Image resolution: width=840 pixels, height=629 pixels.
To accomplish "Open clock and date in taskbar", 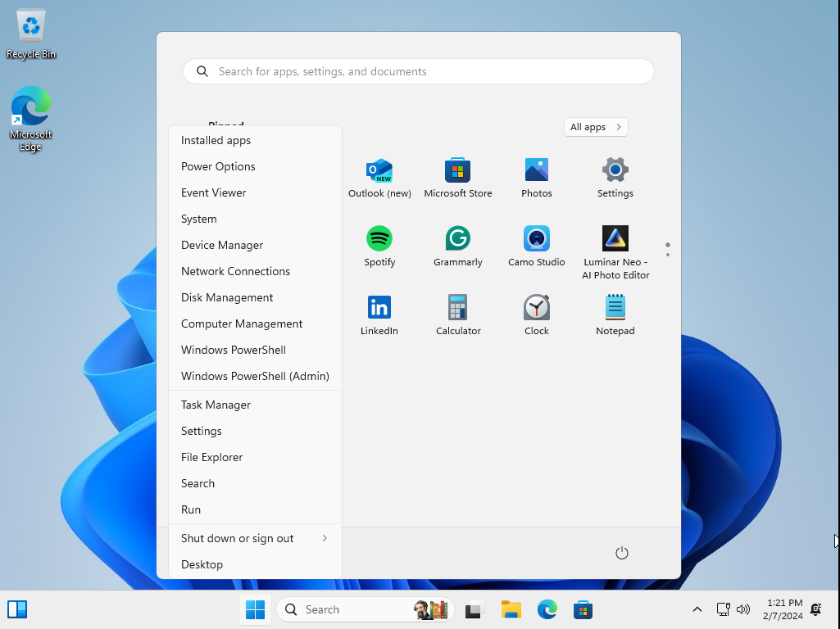I will click(x=783, y=609).
